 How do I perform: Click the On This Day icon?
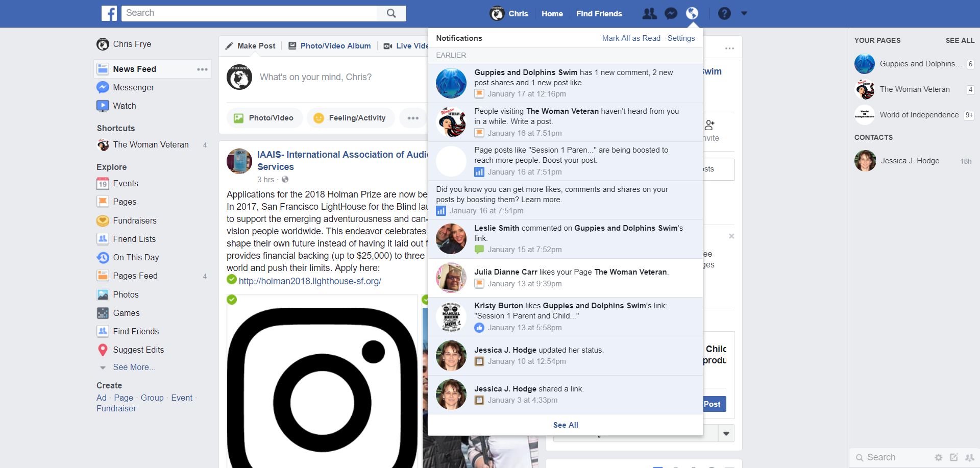click(103, 257)
